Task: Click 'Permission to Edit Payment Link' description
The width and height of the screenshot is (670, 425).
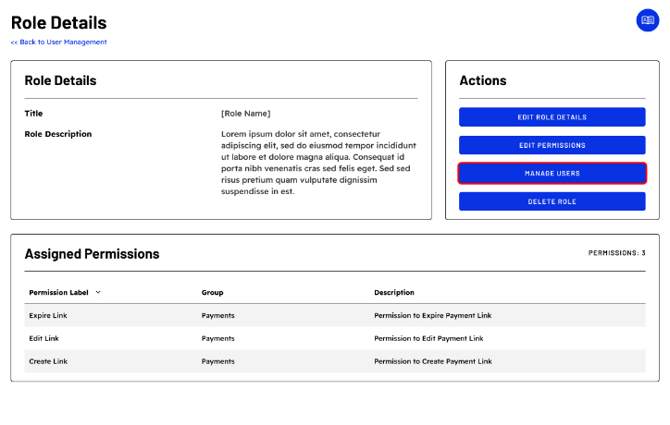Action: [428, 338]
